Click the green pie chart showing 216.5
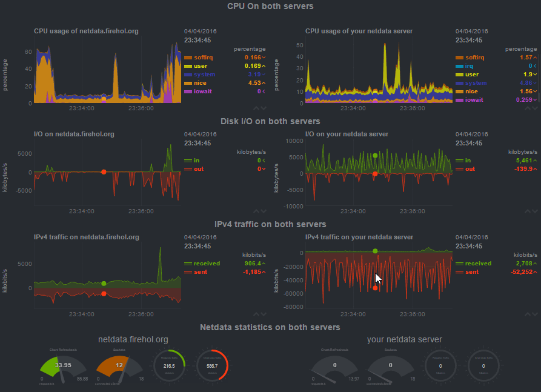The width and height of the screenshot is (541, 392). coord(169,366)
